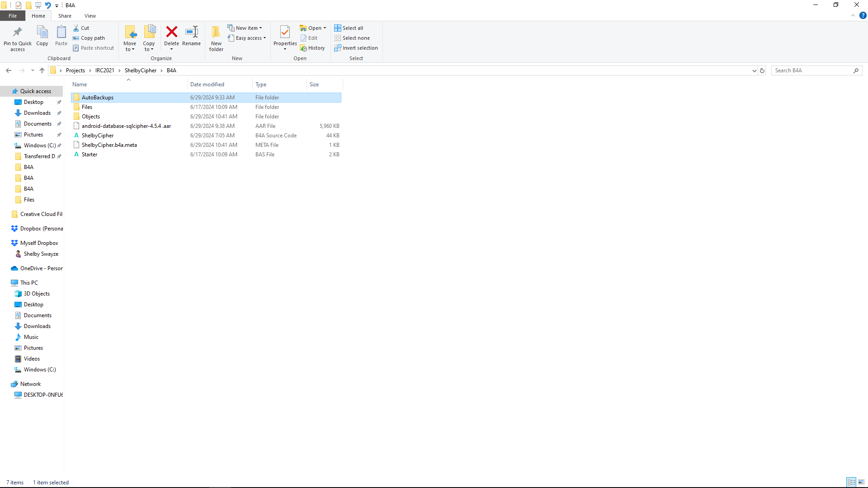The height and width of the screenshot is (488, 868).
Task: Click ShelbyCipher in breadcrumb path
Action: (x=140, y=70)
